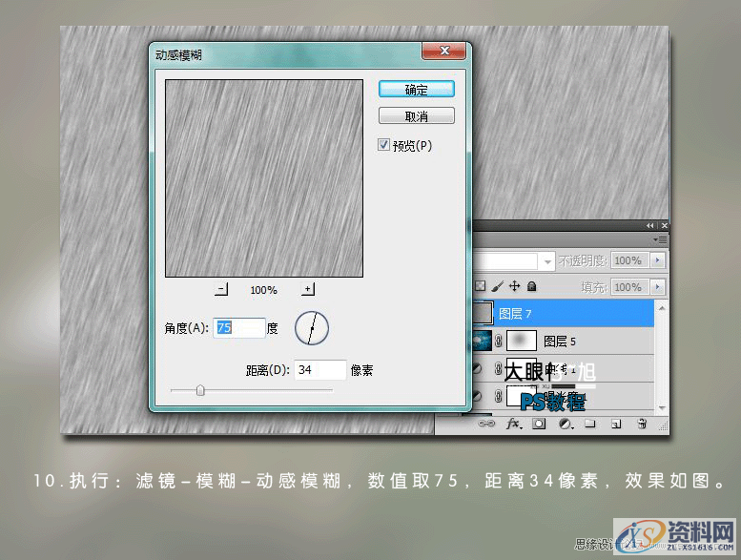
Task: Open the blend mode dropdown in layers panel
Action: (547, 260)
